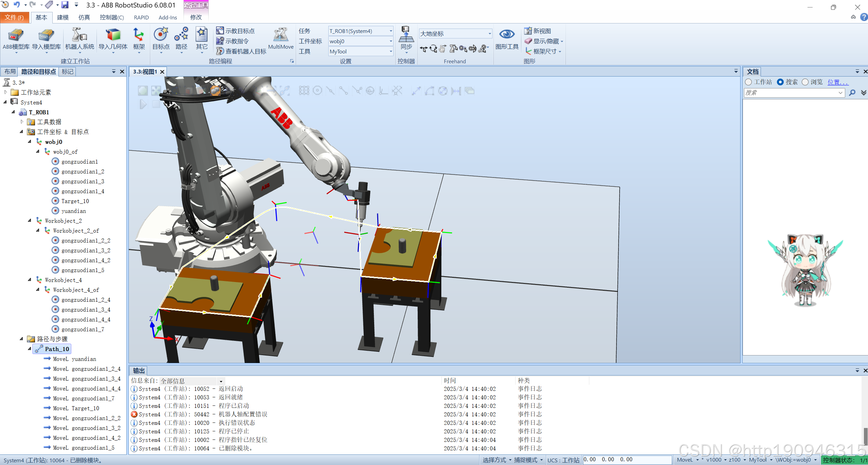
Task: Select the 搜索 radio button
Action: [780, 82]
